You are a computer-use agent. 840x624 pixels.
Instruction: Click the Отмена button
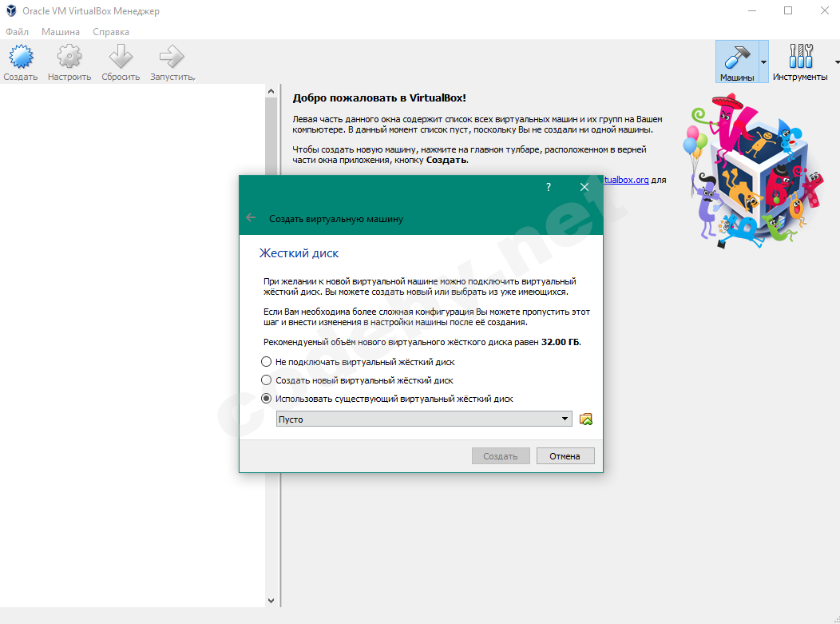click(565, 456)
